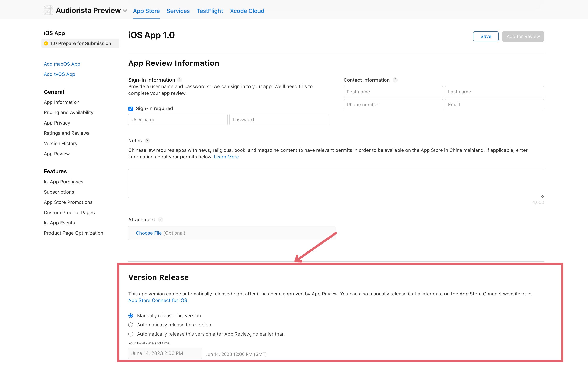This screenshot has width=588, height=368.
Task: Focus the Password field
Action: (x=279, y=120)
